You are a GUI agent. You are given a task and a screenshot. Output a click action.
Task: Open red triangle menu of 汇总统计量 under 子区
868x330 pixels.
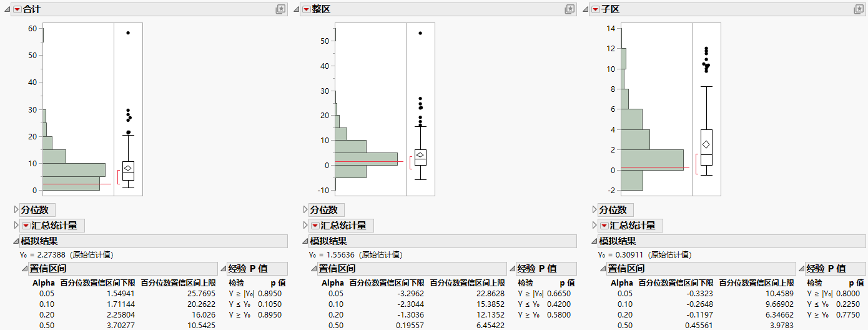(x=604, y=226)
